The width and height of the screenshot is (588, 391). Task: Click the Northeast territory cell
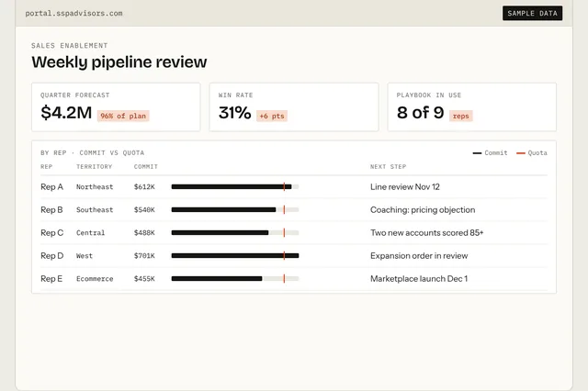tap(95, 187)
